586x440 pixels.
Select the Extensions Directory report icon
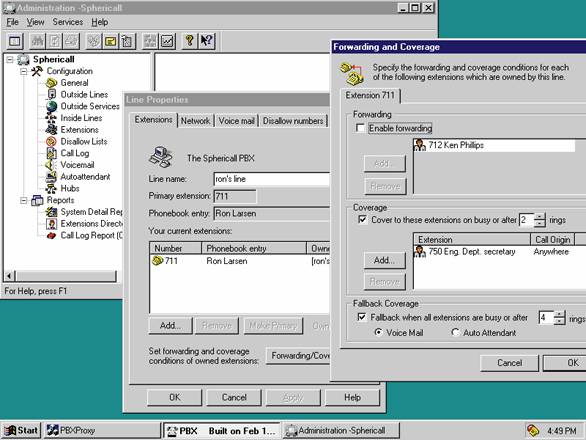51,224
